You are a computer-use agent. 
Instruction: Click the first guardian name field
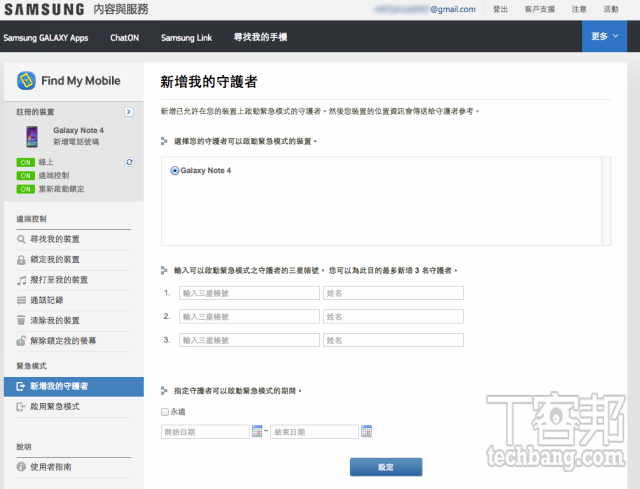(x=393, y=293)
